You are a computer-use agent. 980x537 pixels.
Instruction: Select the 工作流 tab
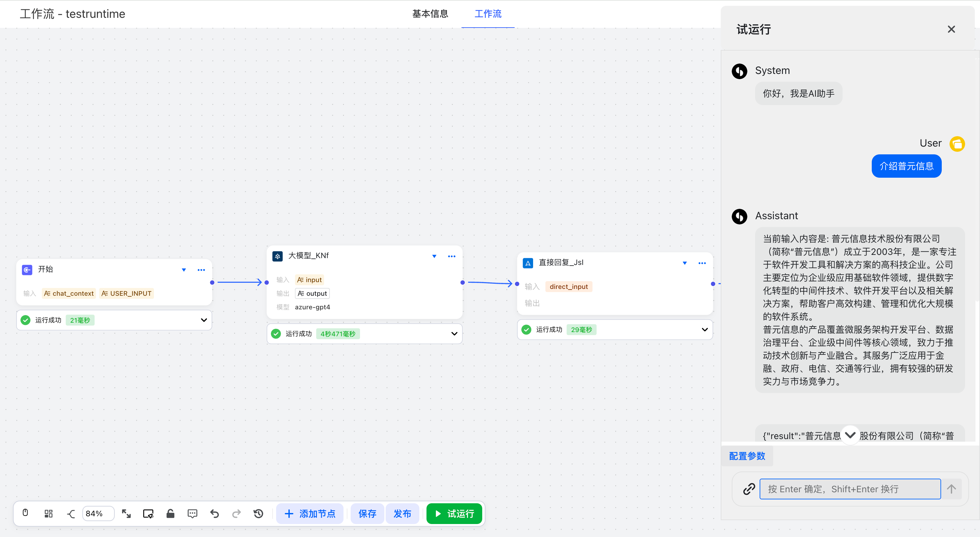pos(488,14)
